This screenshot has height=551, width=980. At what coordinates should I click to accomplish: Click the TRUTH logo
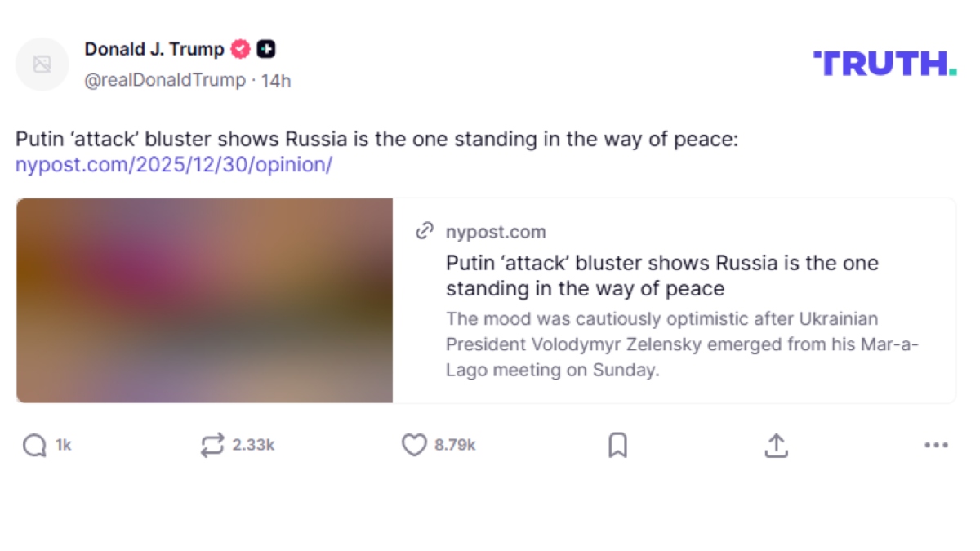click(884, 64)
